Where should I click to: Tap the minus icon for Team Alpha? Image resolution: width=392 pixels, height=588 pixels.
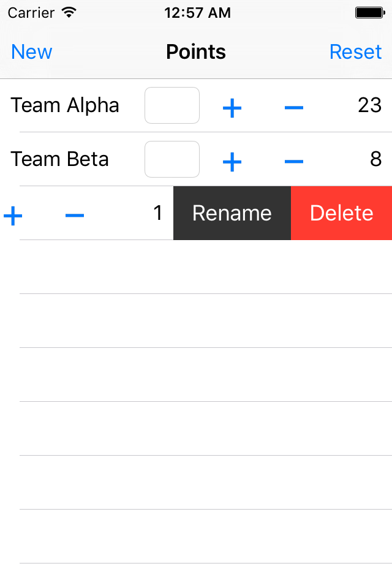294,108
